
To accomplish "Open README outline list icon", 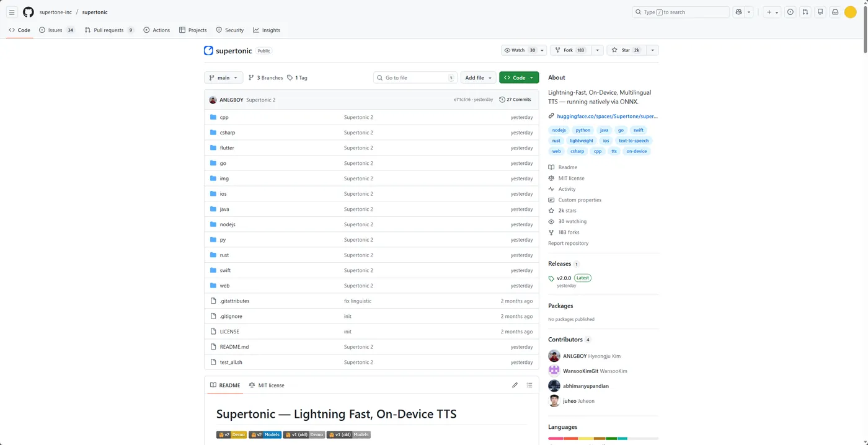I will coord(529,386).
